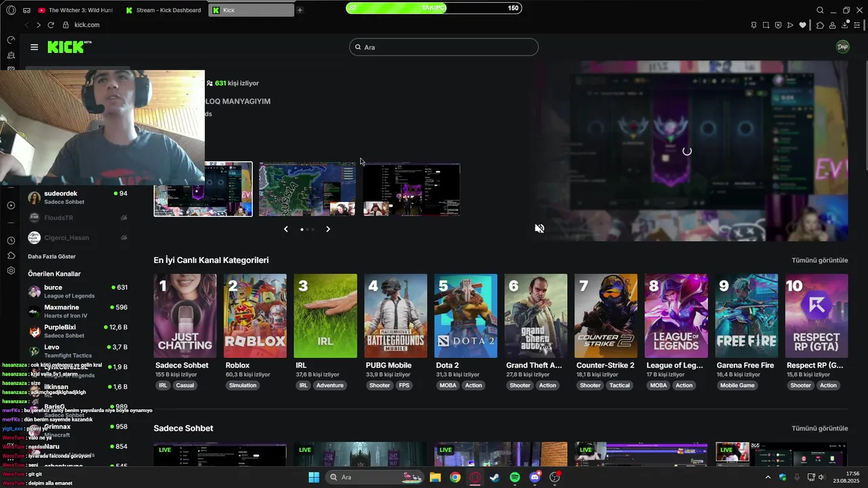The width and height of the screenshot is (868, 488).
Task: Open browser tab search magnifier
Action: coord(820,10)
